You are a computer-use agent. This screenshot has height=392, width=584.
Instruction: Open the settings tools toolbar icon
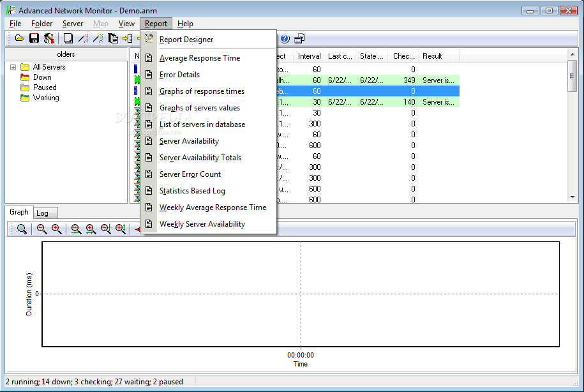(x=49, y=38)
